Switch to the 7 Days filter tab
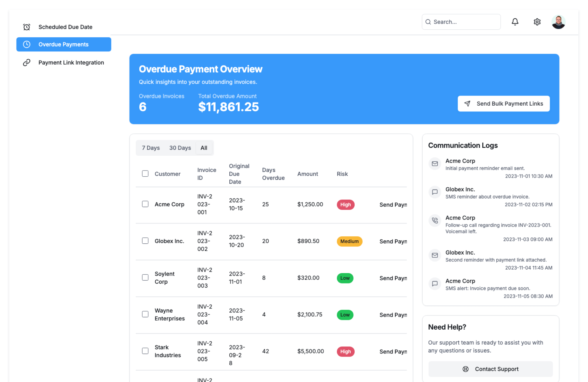 [x=151, y=148]
